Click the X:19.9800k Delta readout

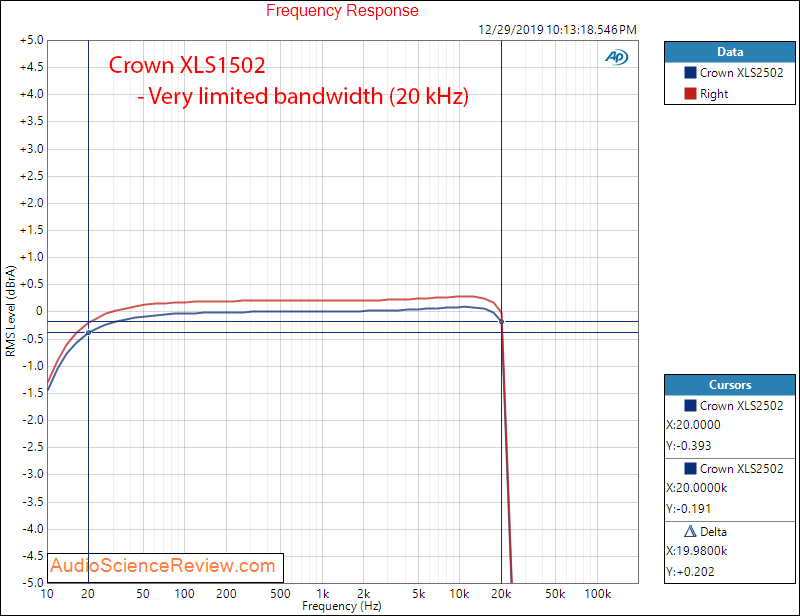click(699, 552)
